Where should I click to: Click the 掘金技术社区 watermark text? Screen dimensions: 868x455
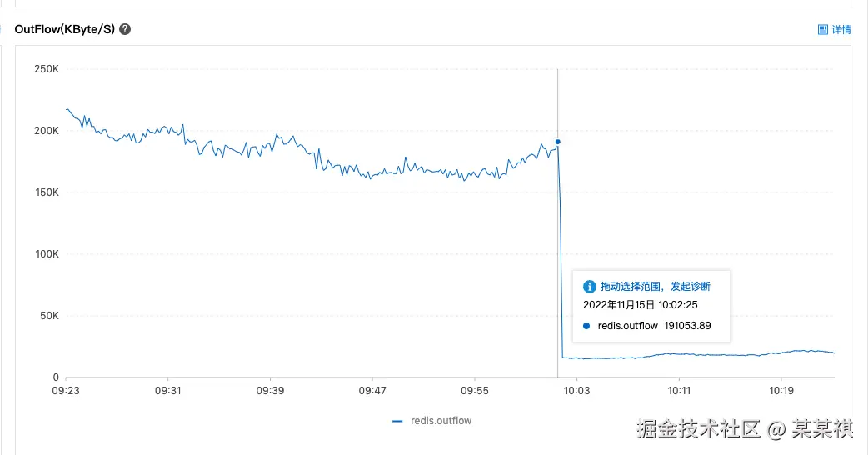pyautogui.click(x=698, y=429)
